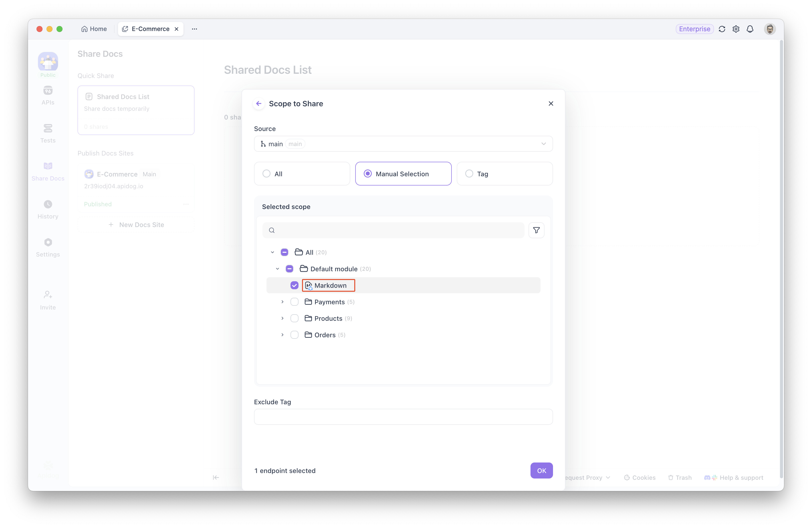This screenshot has height=528, width=812.
Task: Select the Tag scope radio button
Action: (469, 173)
